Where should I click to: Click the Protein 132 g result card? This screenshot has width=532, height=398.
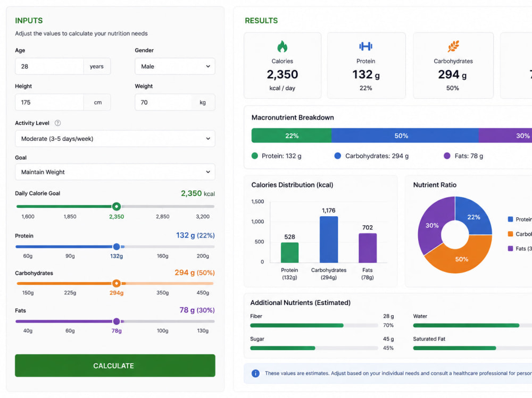click(x=366, y=65)
